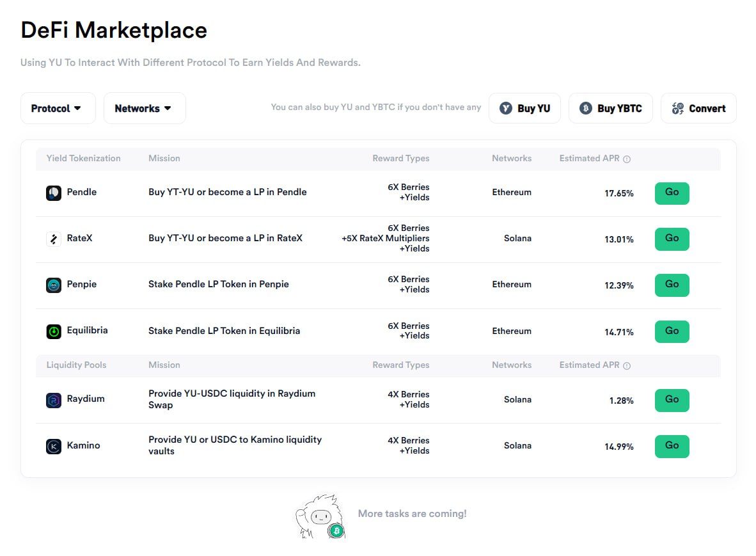The width and height of the screenshot is (756, 556).
Task: Click the Pendle protocol logo icon
Action: (x=54, y=193)
